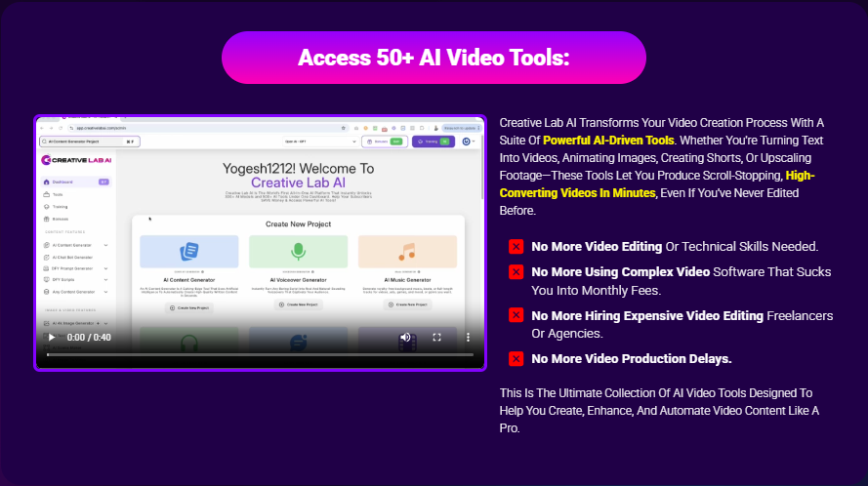Click the No More Video Production Delays line

coord(632,359)
